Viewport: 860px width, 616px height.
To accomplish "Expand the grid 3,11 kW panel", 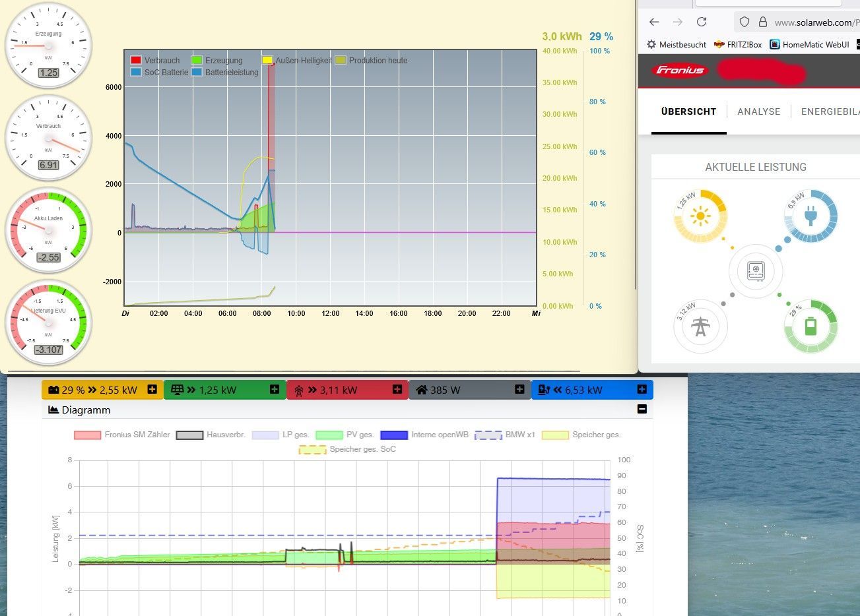I will [x=397, y=390].
